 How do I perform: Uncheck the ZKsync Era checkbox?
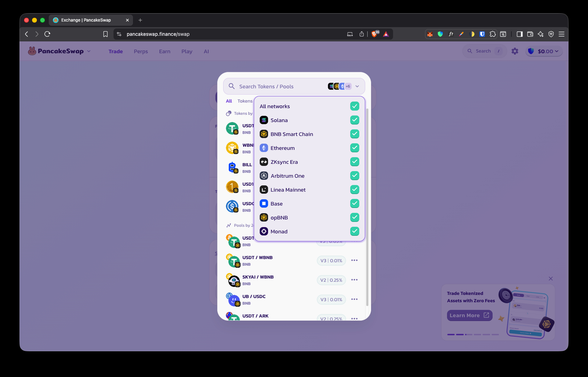(x=354, y=162)
